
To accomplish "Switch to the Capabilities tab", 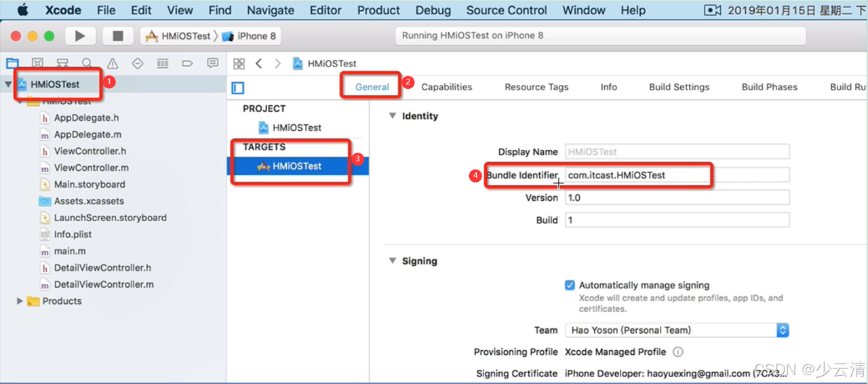I will pos(447,87).
